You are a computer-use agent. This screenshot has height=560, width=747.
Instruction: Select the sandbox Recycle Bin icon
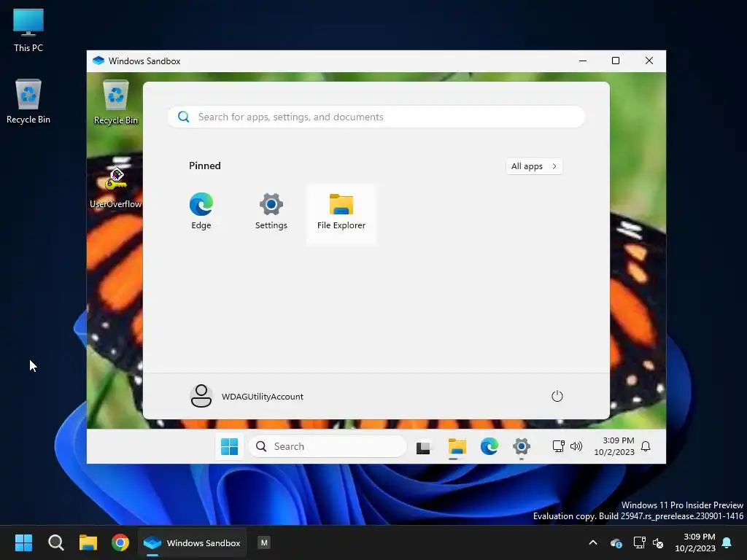116,102
